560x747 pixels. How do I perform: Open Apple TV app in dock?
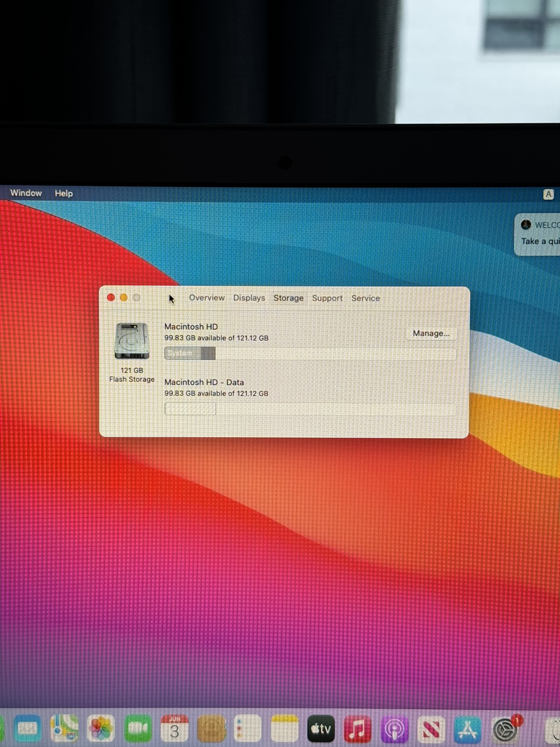321,728
